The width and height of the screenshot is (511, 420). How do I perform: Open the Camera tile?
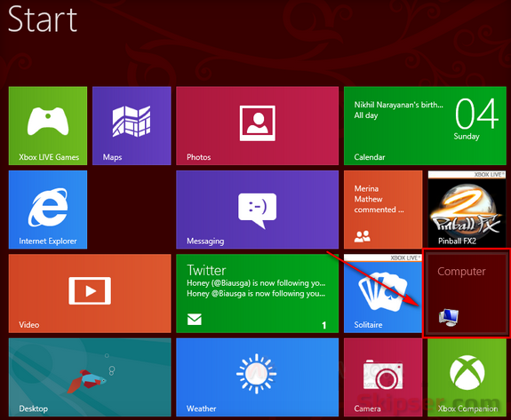tap(383, 377)
